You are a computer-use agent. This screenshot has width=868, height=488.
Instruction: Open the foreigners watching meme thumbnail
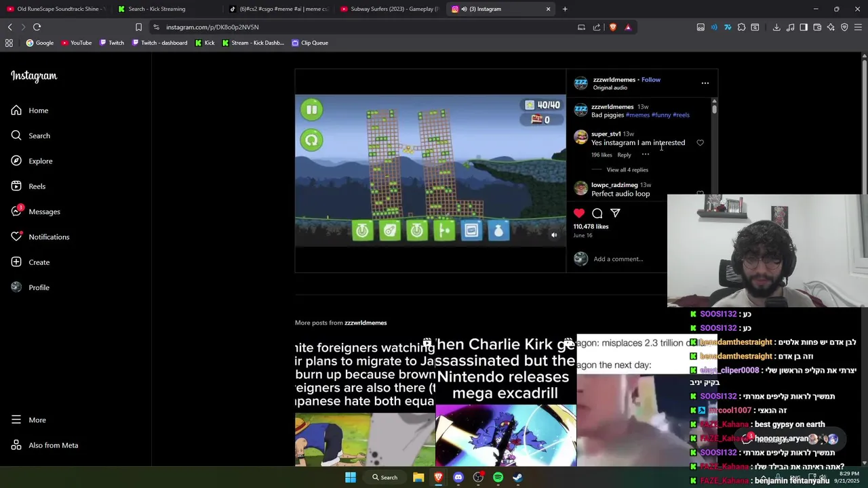click(x=365, y=401)
